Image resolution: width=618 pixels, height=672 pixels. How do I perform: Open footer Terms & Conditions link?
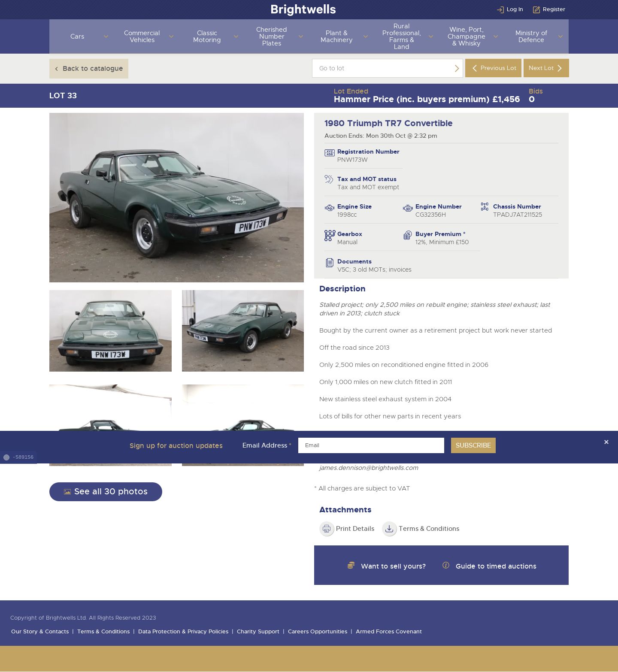103,632
